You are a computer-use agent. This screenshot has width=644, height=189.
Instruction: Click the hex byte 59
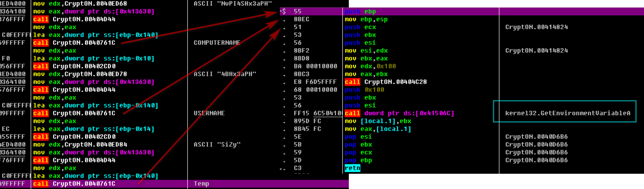point(298,152)
